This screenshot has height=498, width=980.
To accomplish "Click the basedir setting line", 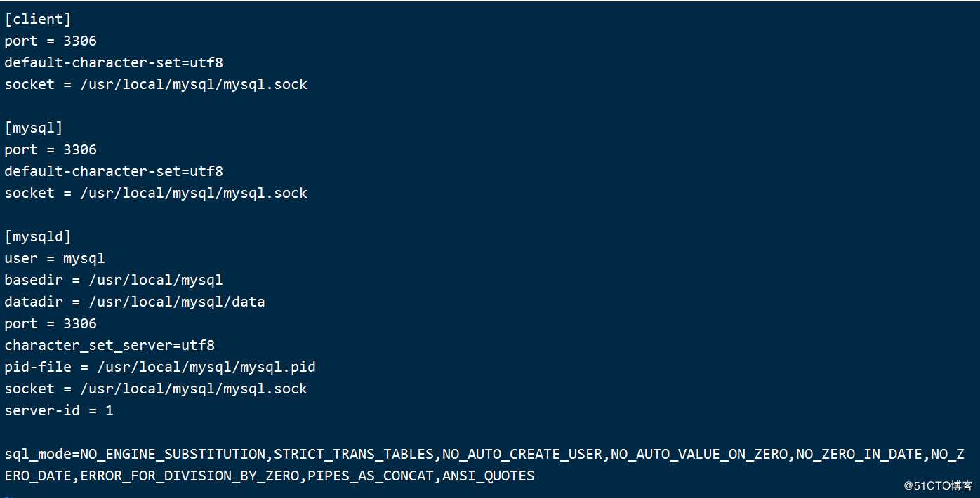I will [x=114, y=281].
